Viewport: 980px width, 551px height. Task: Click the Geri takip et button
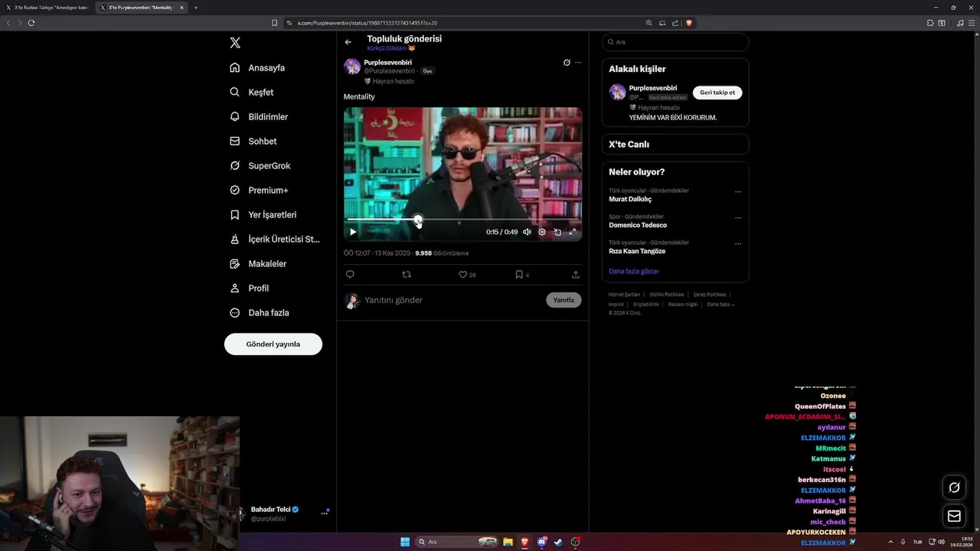tap(717, 93)
